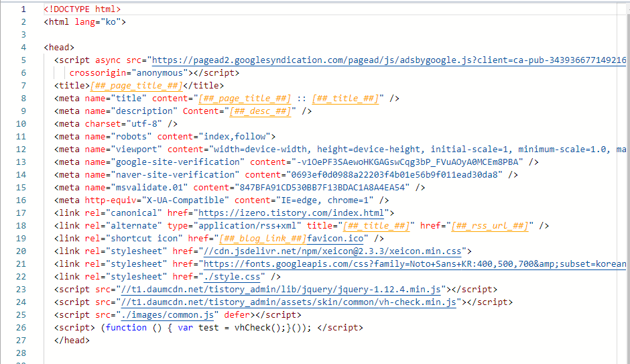Viewport: 630px width, 364px height.
Task: Open the vh-check.min.js script link
Action: 288,302
